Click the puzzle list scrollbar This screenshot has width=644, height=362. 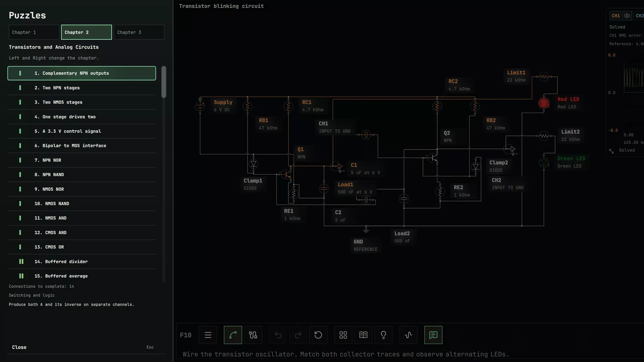click(x=164, y=82)
